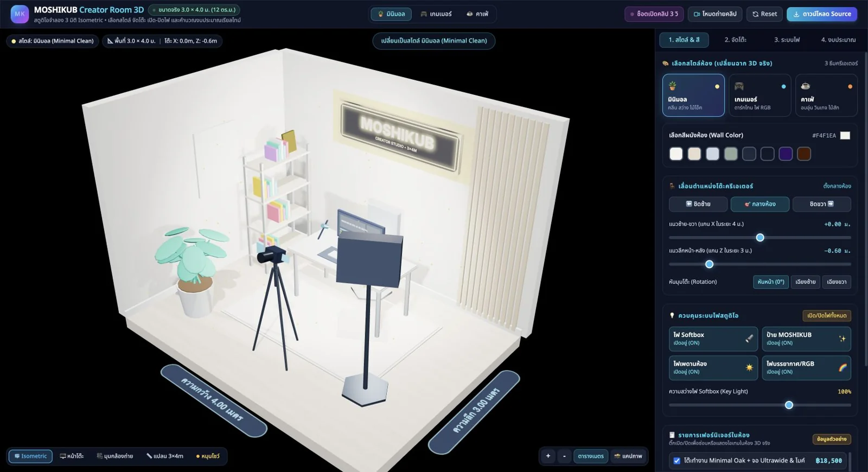This screenshot has height=472, width=868.
Task: Start the หมุนโชว์ rotating showcase
Action: click(x=208, y=456)
